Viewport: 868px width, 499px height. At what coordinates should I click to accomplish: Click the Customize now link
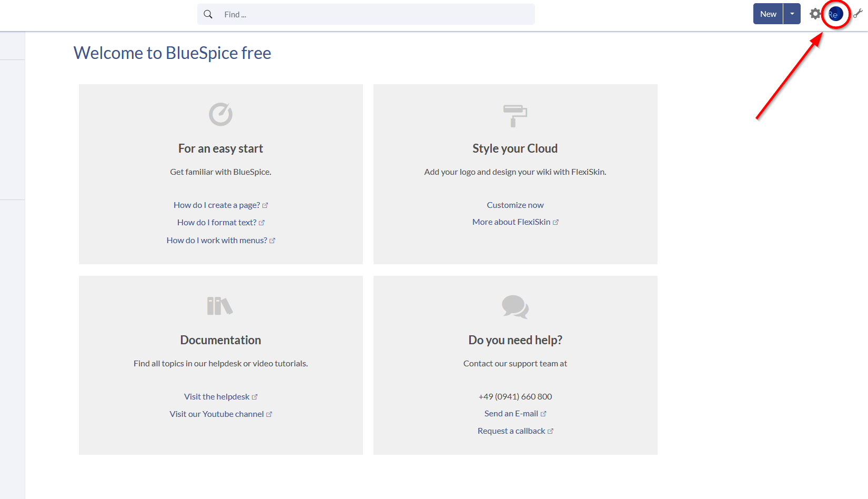pos(515,205)
